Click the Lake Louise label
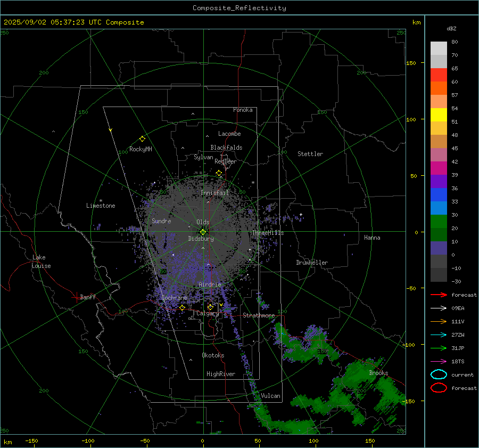The height and width of the screenshot is (448, 479). [41, 262]
